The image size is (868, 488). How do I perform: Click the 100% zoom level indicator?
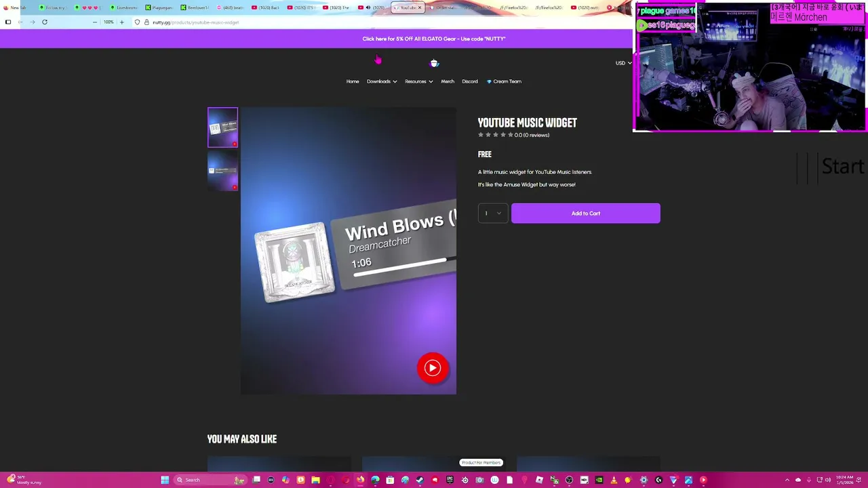[x=108, y=22]
